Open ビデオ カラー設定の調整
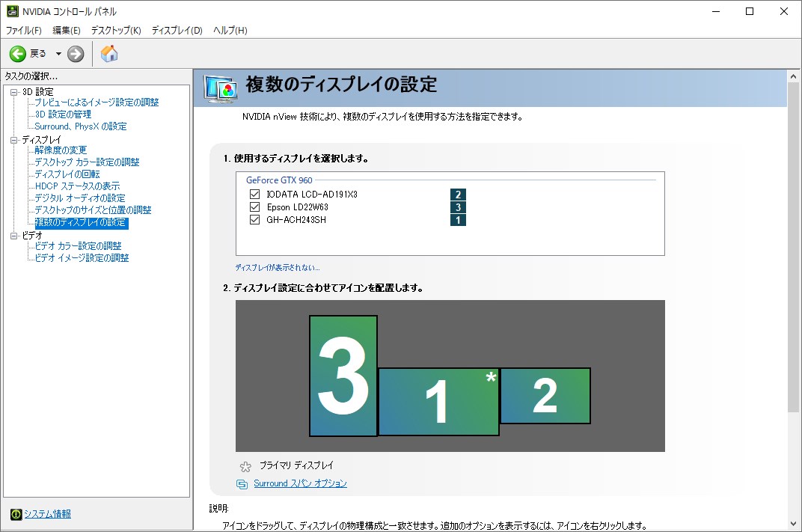Viewport: 802px width, 532px height. 78,246
